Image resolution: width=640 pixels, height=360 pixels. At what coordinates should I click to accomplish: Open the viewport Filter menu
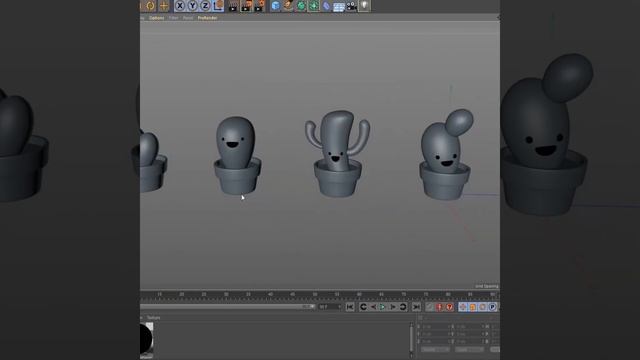[x=173, y=18]
